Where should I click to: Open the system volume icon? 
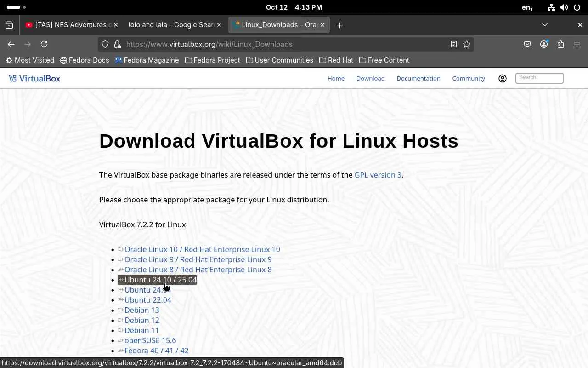point(564,7)
